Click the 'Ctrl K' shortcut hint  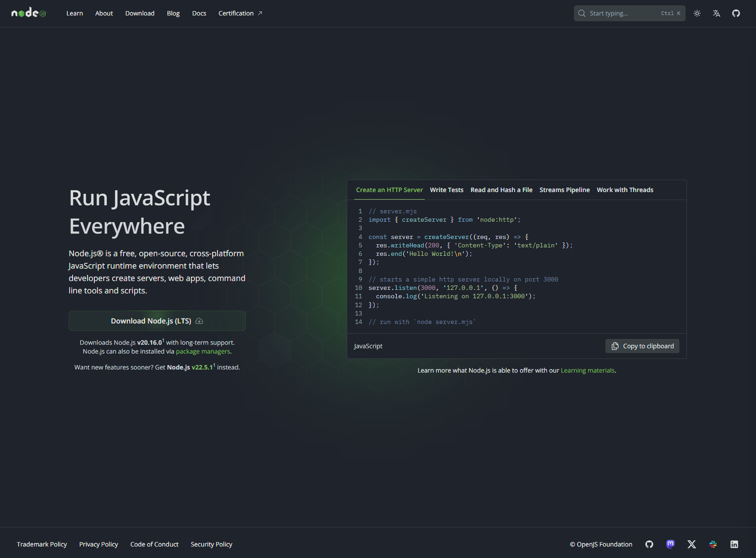pyautogui.click(x=671, y=13)
